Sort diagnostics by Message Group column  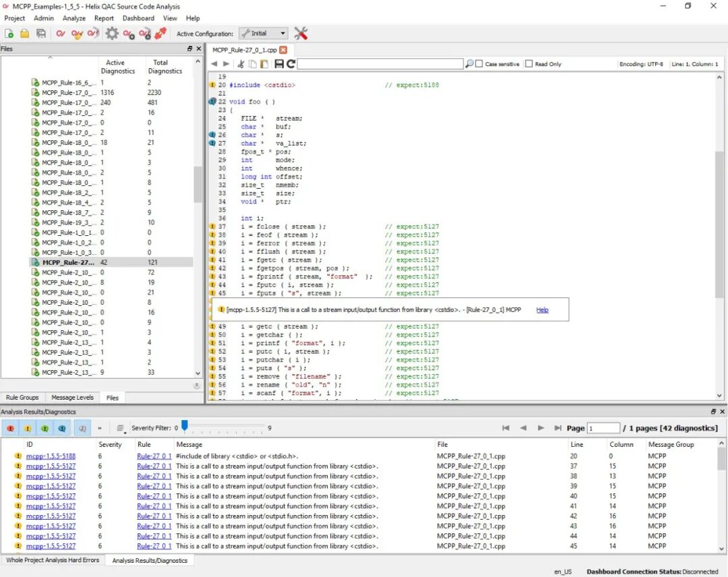[x=671, y=444]
